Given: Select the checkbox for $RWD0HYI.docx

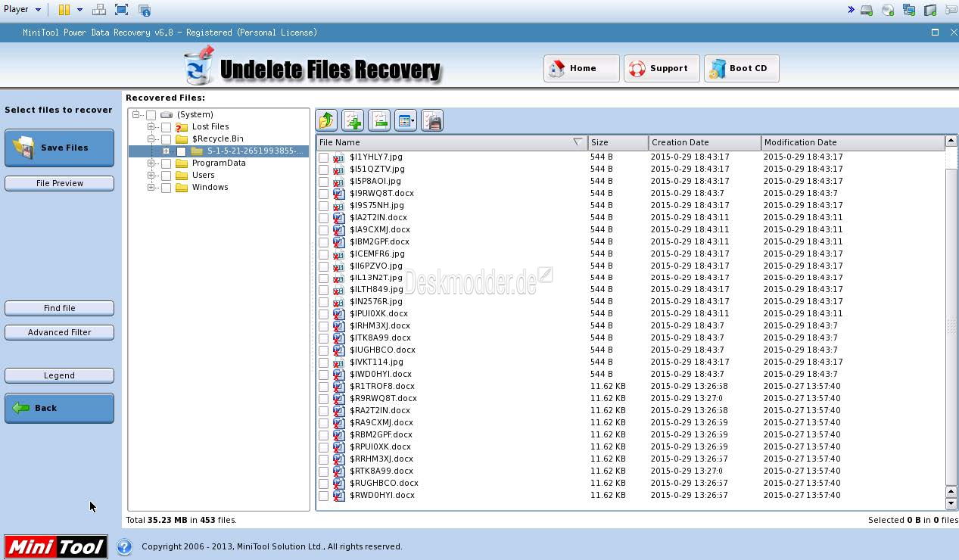Looking at the screenshot, I should (324, 496).
